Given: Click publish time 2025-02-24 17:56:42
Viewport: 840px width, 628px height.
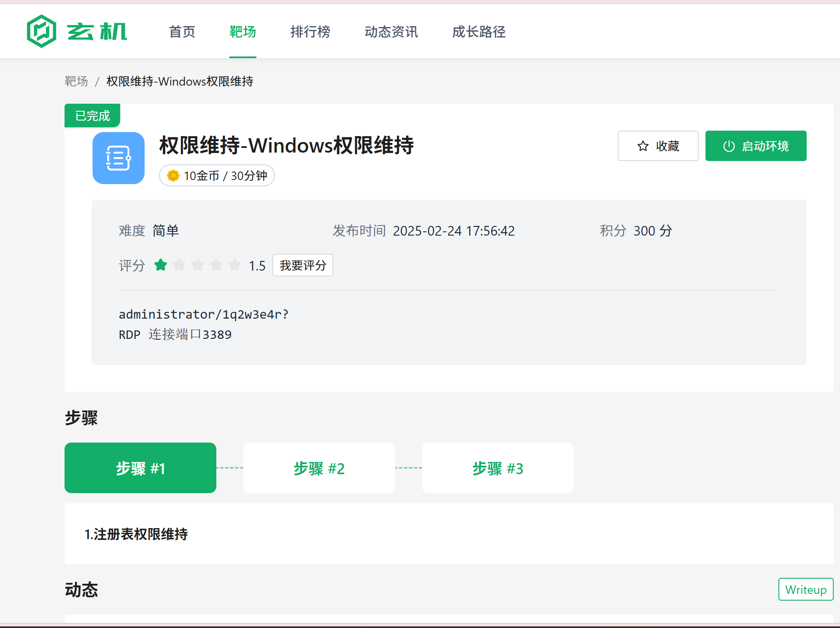Looking at the screenshot, I should tap(454, 231).
